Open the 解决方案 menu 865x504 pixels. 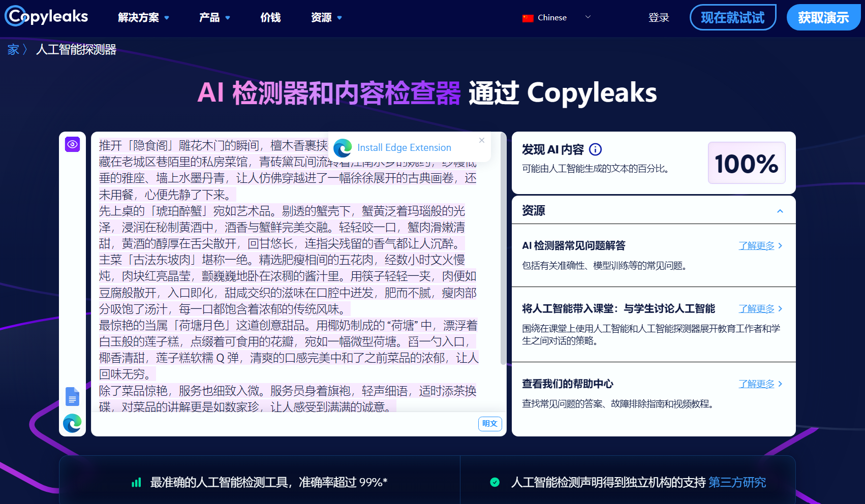(143, 18)
